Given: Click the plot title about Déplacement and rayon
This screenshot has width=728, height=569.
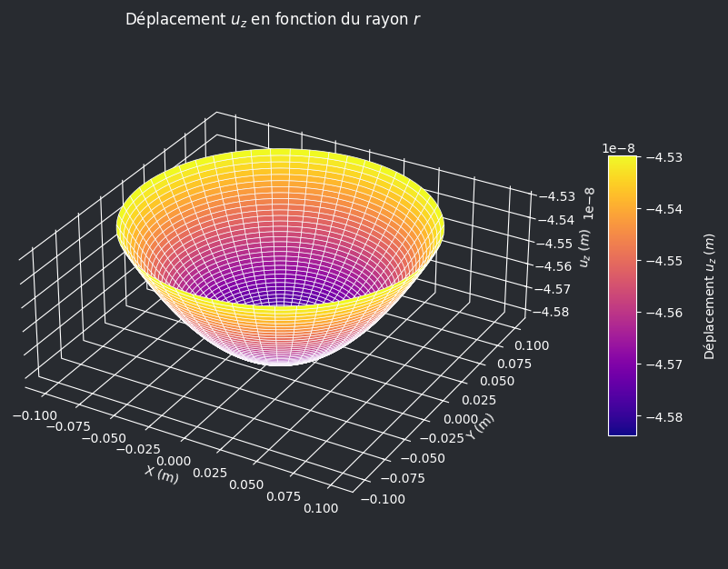Looking at the screenshot, I should click(x=273, y=19).
